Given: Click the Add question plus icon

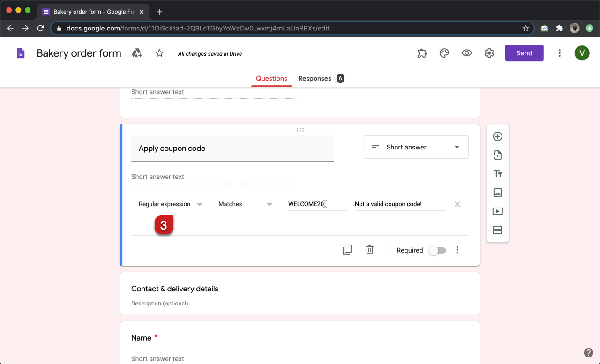Looking at the screenshot, I should click(x=497, y=136).
